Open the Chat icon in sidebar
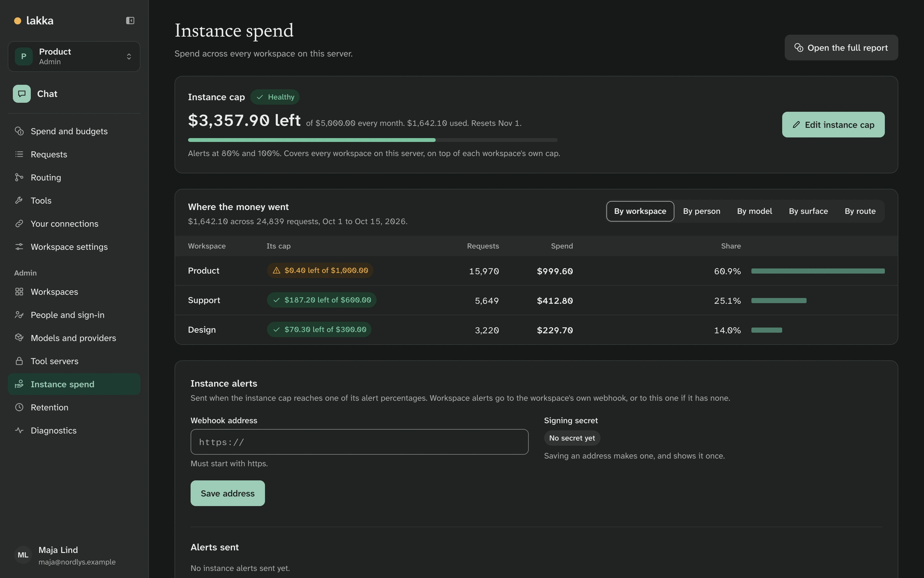 coord(22,94)
